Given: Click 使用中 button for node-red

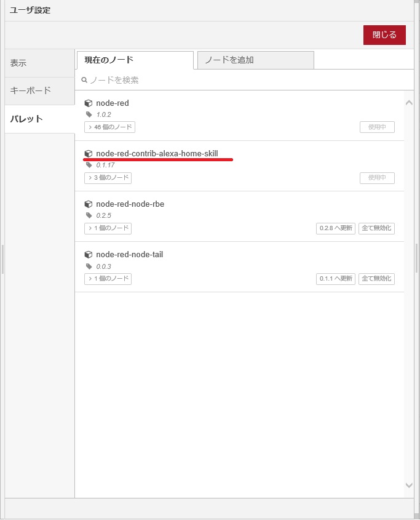Looking at the screenshot, I should coord(377,127).
